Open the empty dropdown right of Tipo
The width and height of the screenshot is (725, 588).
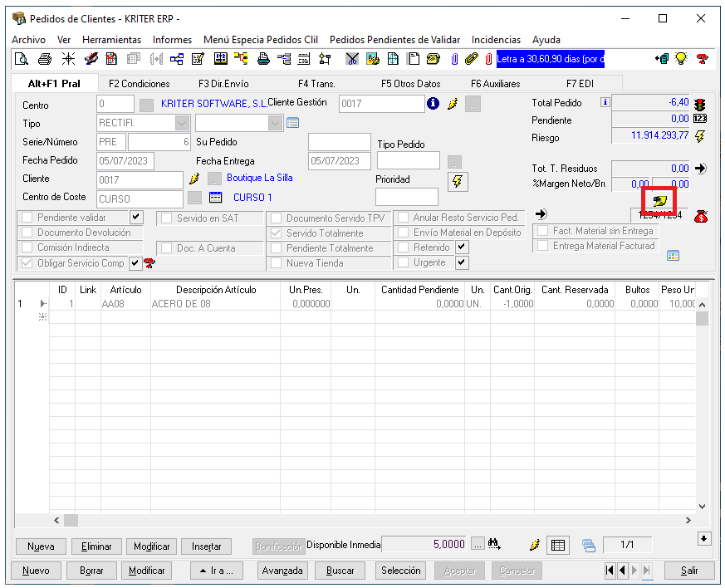(x=275, y=123)
